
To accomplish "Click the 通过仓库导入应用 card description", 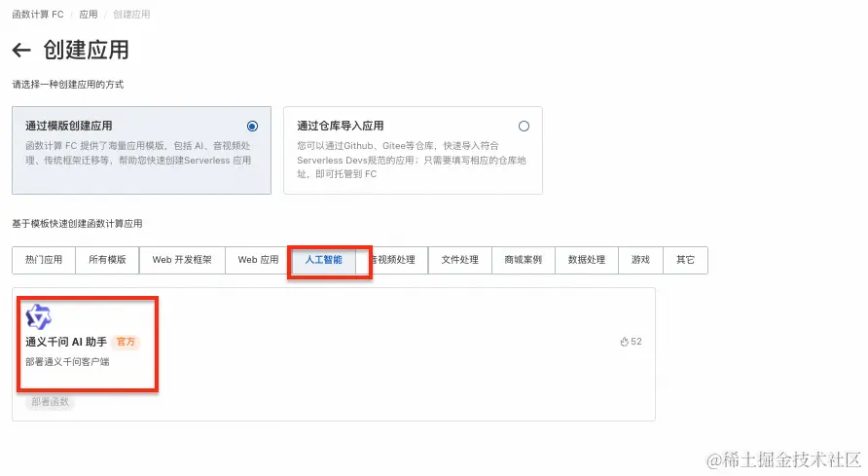I will (412, 160).
